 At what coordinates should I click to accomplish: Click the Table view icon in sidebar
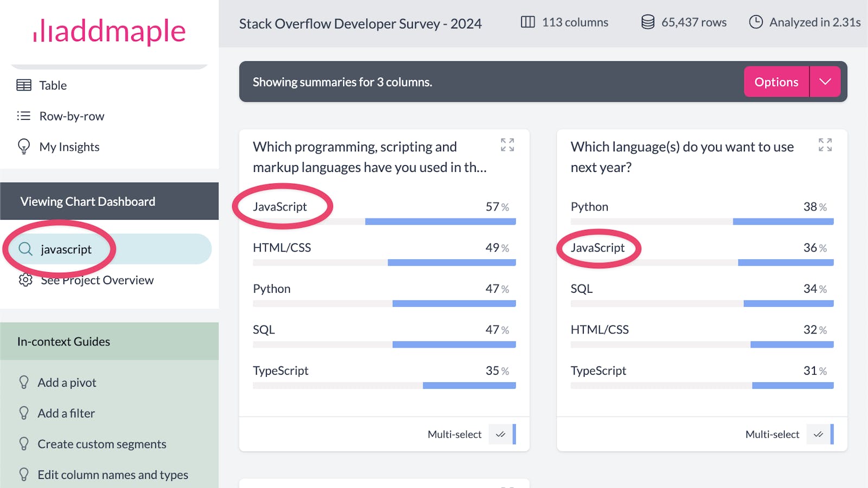24,85
